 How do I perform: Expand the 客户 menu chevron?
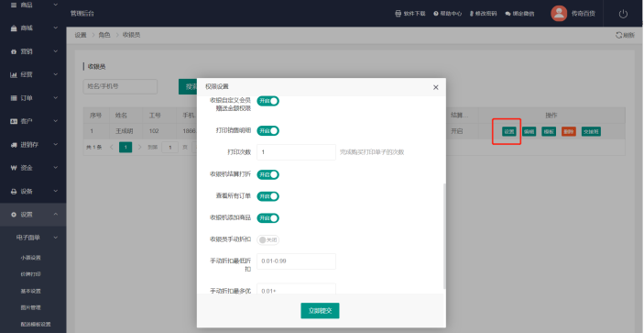[x=56, y=121]
